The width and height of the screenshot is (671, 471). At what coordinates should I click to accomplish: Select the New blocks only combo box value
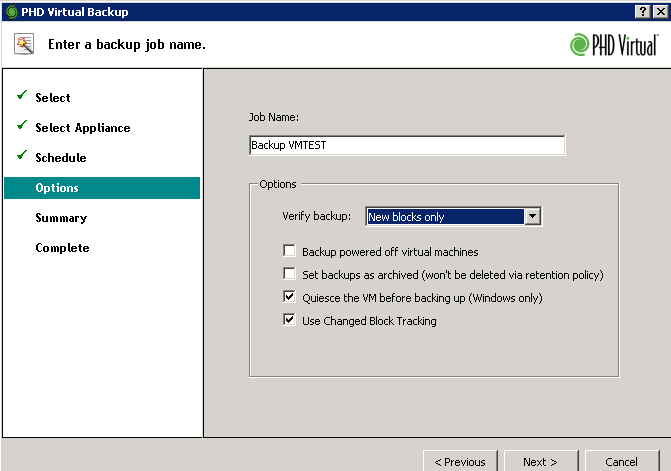pos(445,216)
